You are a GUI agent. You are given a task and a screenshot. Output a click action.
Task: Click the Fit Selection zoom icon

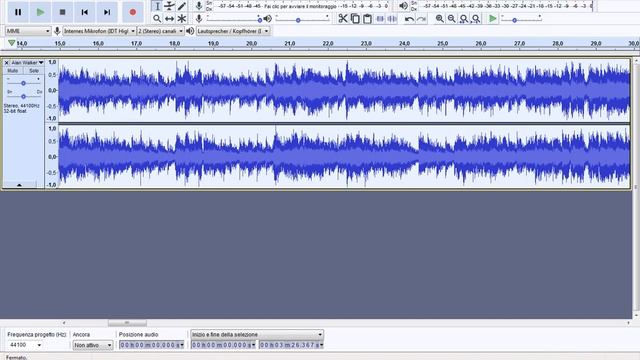click(x=464, y=18)
